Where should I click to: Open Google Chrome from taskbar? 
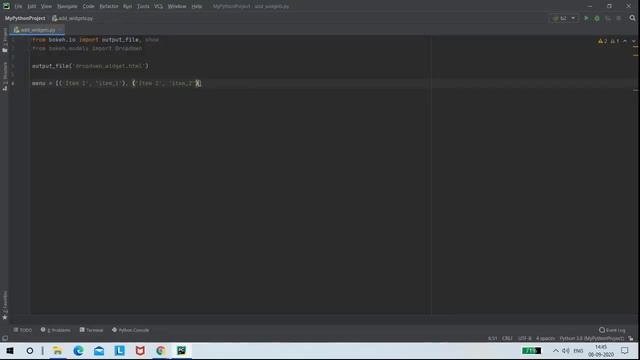160,351
